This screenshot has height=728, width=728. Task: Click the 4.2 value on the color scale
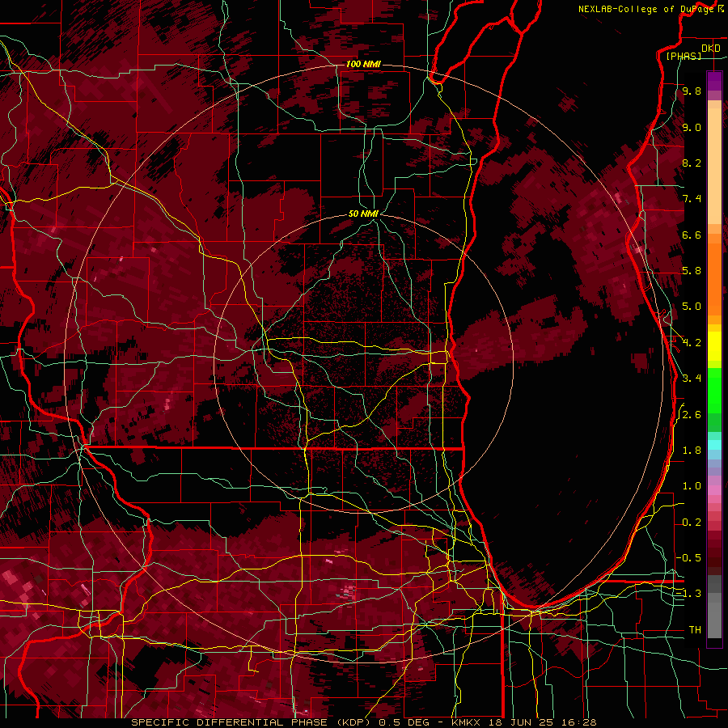click(x=692, y=343)
